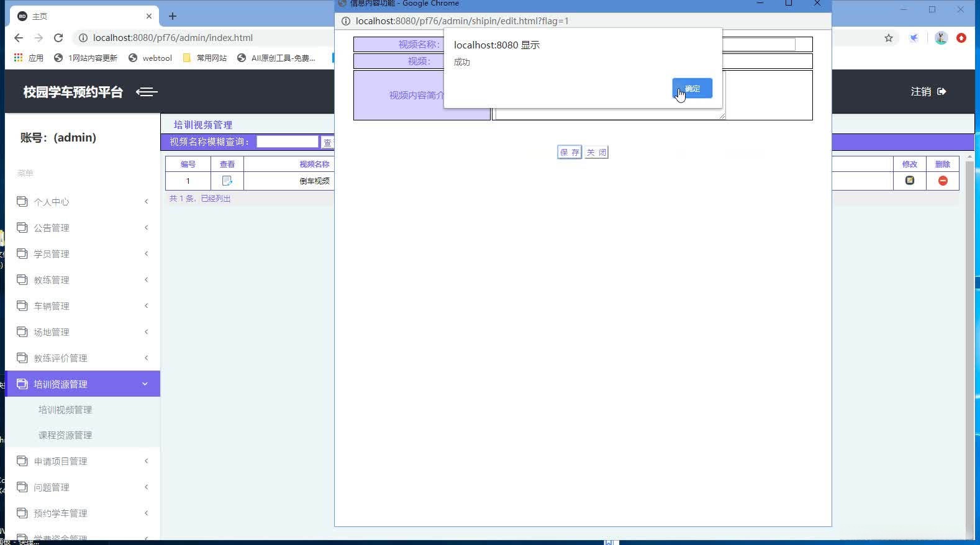Open the 应用 apps shortcut
The width and height of the screenshot is (980, 545).
pyautogui.click(x=29, y=58)
